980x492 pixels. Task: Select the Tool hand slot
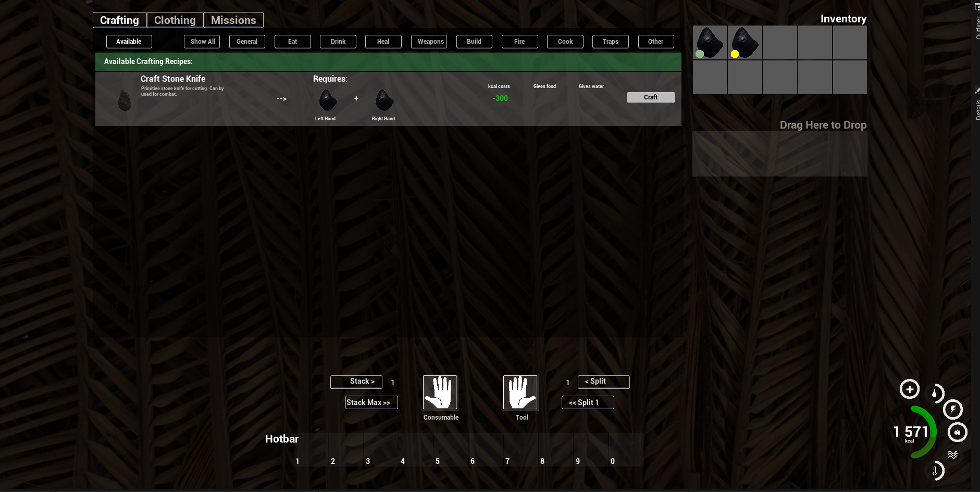520,393
